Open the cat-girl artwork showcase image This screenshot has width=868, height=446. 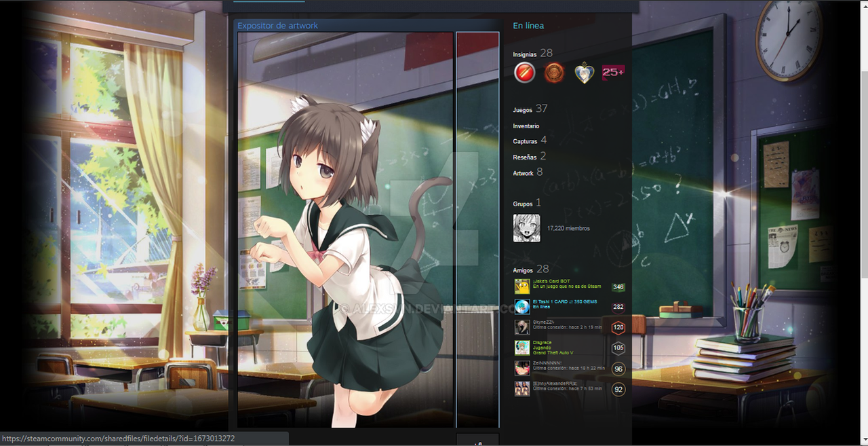point(345,229)
